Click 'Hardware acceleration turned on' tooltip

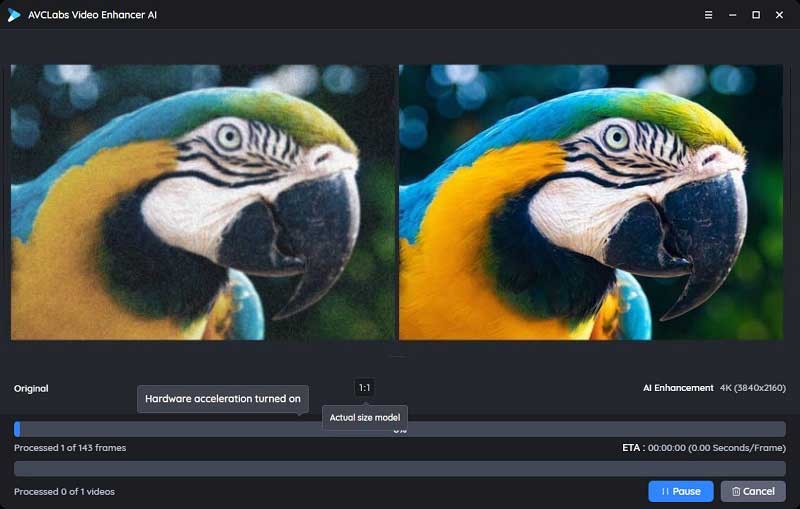pyautogui.click(x=223, y=399)
